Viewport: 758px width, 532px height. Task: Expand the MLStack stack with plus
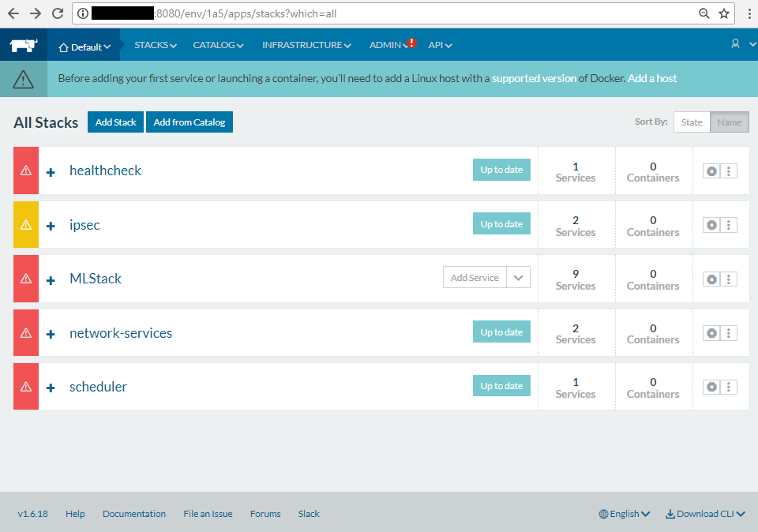[x=51, y=280]
